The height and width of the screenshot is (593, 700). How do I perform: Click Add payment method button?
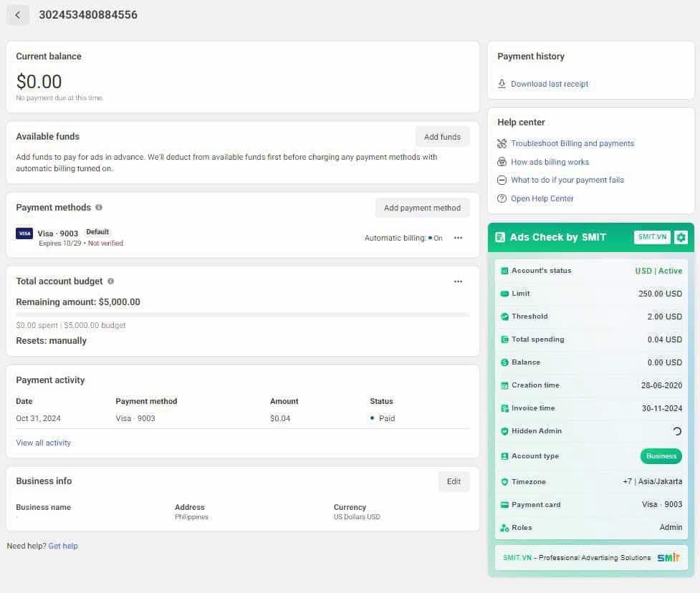coord(422,208)
